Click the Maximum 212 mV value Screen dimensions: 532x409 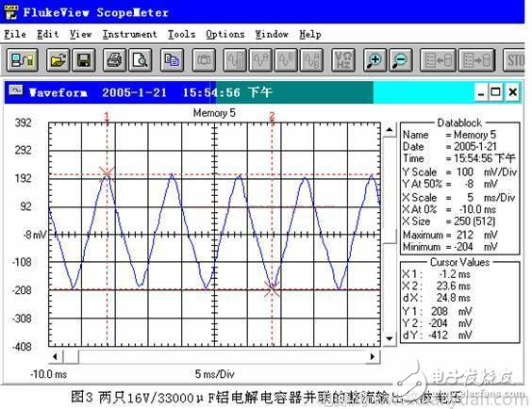tap(476, 235)
